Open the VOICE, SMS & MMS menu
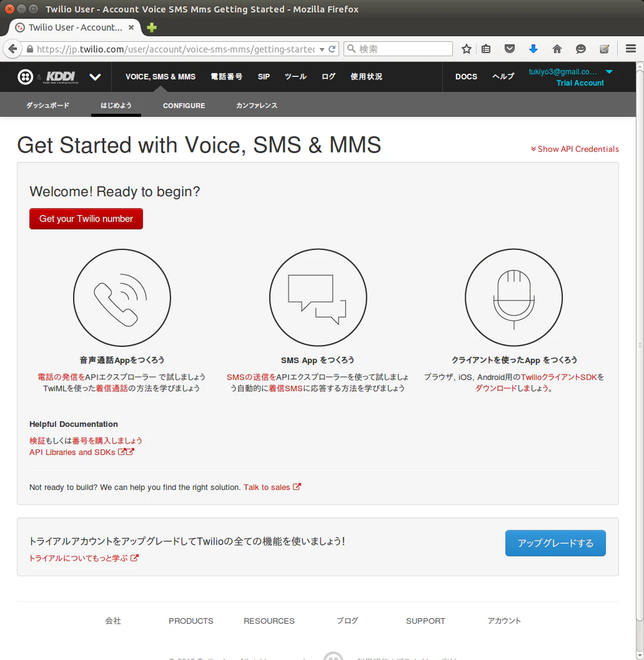The width and height of the screenshot is (644, 660). point(161,77)
